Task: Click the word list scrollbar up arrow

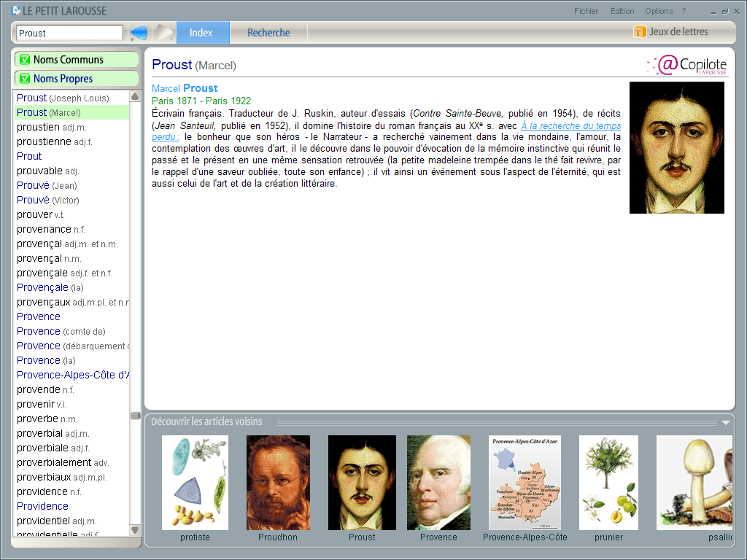Action: (x=135, y=95)
